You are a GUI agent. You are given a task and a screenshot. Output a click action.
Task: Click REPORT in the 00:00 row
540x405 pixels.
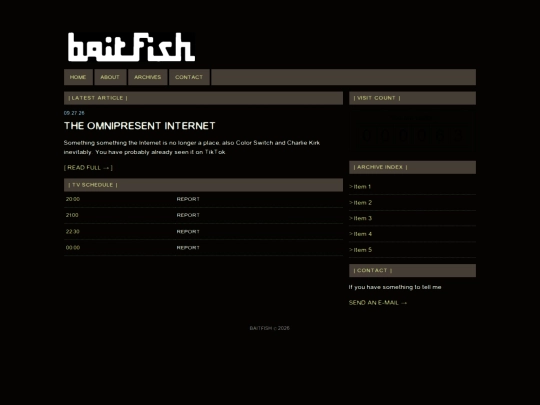[188, 248]
